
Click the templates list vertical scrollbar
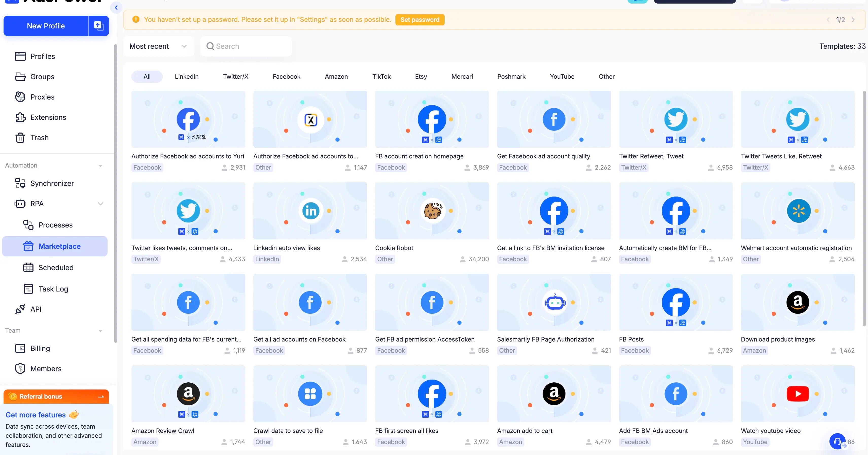(x=864, y=208)
